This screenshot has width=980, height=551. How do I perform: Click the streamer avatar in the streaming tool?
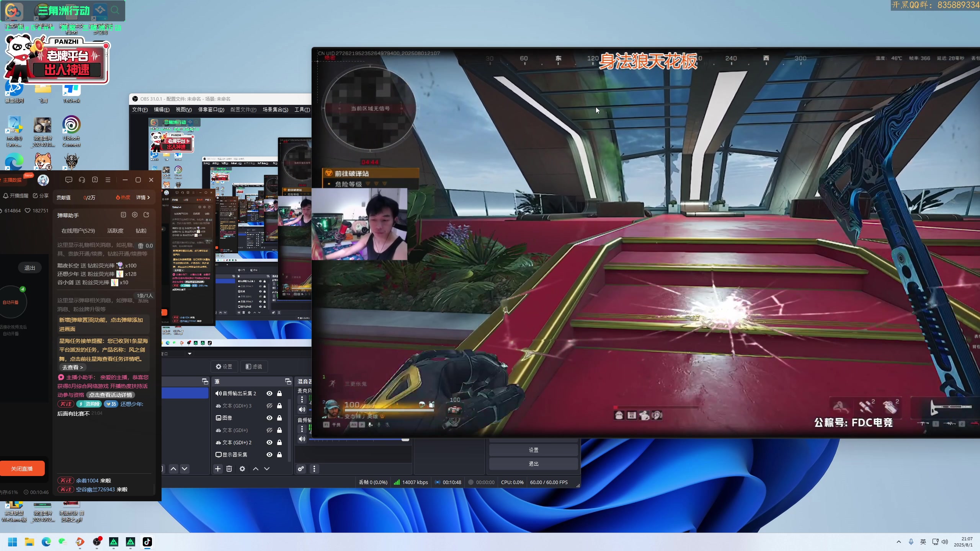coord(43,180)
